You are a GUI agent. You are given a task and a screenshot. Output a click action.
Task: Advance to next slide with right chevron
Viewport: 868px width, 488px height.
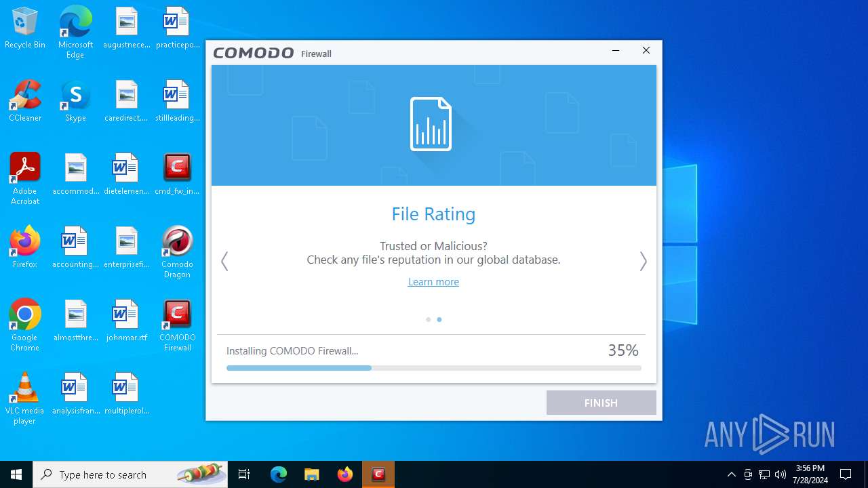pyautogui.click(x=643, y=261)
